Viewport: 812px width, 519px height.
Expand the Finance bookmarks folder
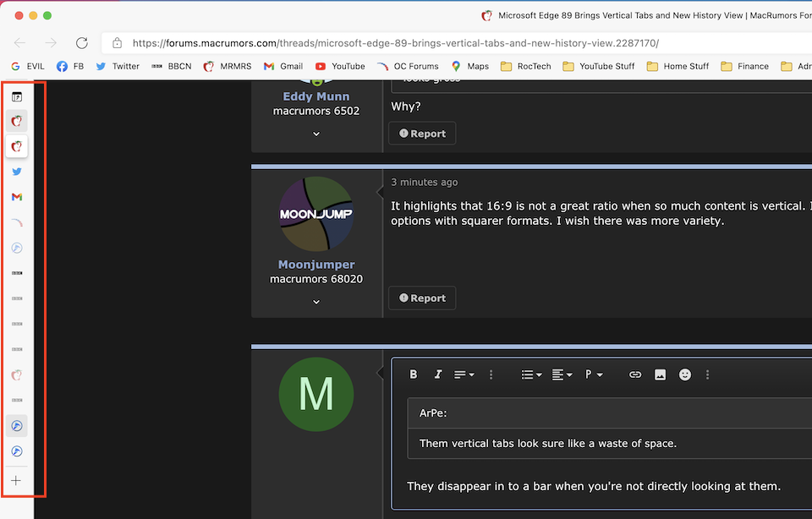click(745, 66)
